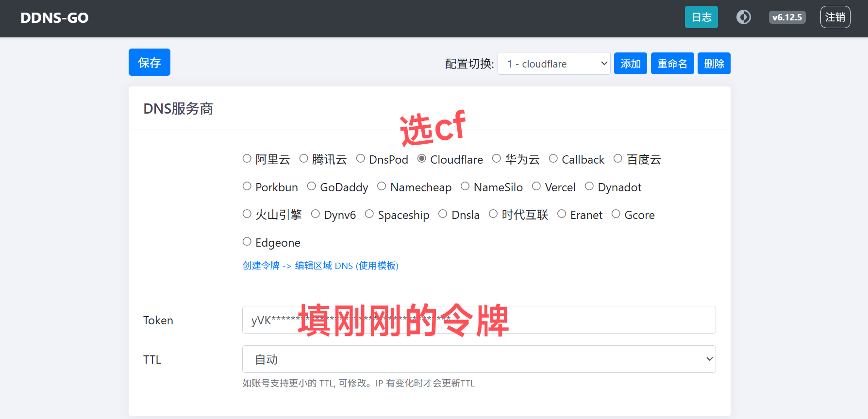The width and height of the screenshot is (868, 419).
Task: Open the 配置切换 cloudflare dropdown
Action: click(554, 64)
